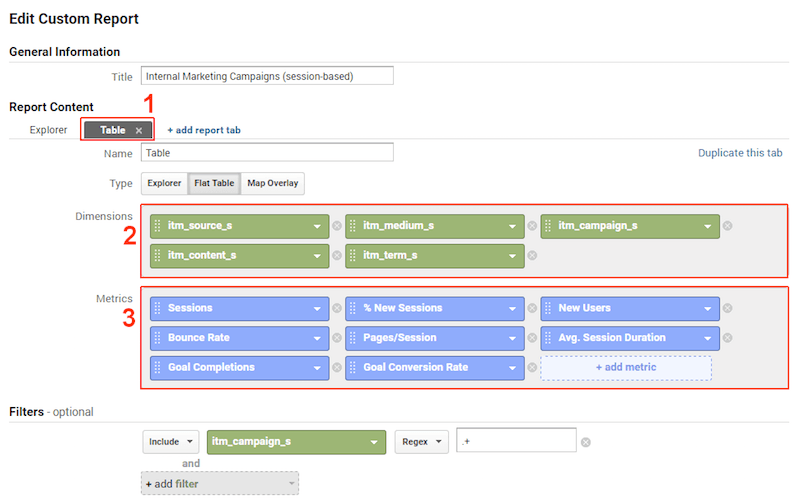The image size is (800, 500).
Task: Select the Table report tab
Action: point(113,130)
